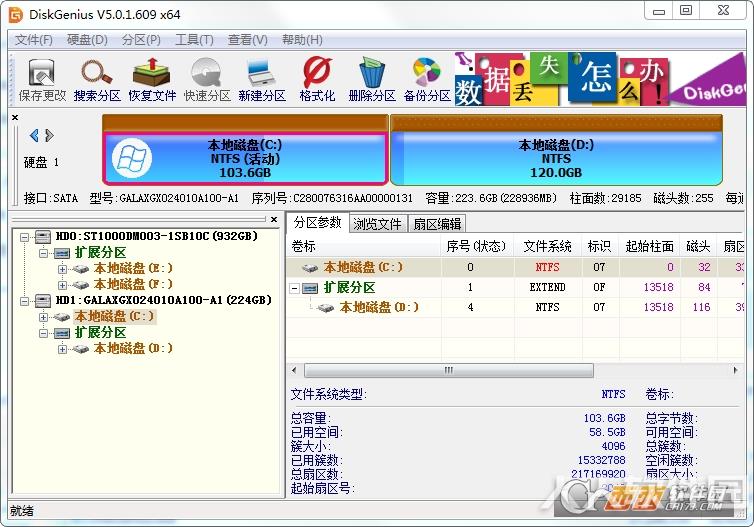Click the serial number C280076316AA00000131
Viewport: 754px width, 527px height.
pyautogui.click(x=353, y=198)
